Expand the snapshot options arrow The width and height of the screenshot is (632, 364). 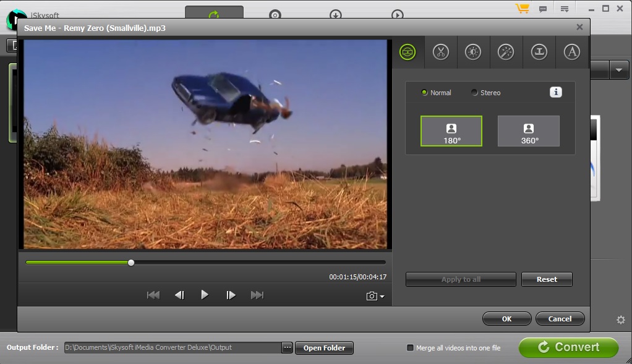tap(382, 297)
